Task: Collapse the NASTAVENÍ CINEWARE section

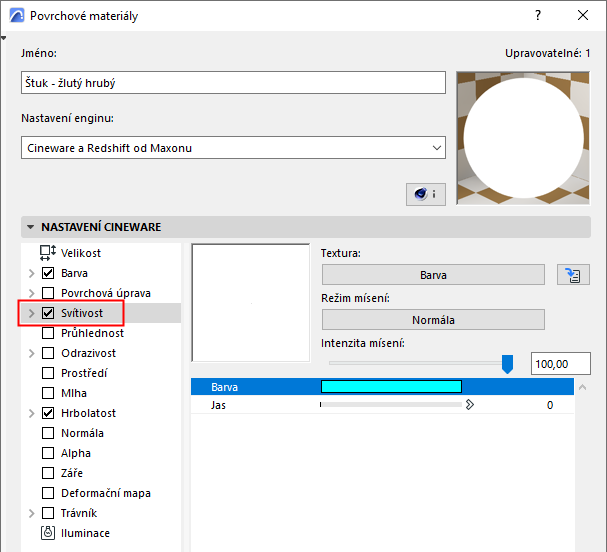Action: [31, 227]
